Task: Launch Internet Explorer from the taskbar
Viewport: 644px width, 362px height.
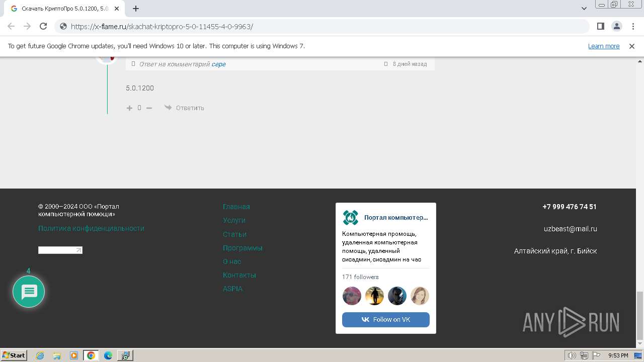Action: point(40,355)
